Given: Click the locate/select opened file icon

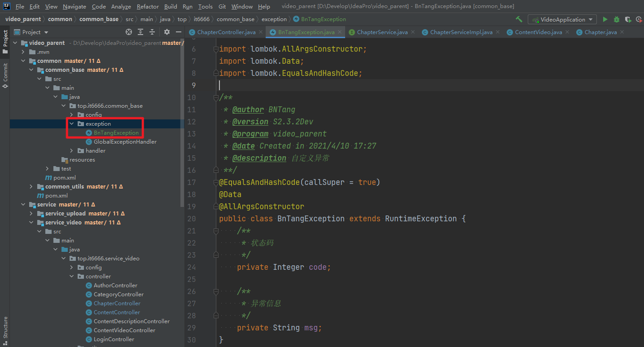Looking at the screenshot, I should [x=129, y=32].
